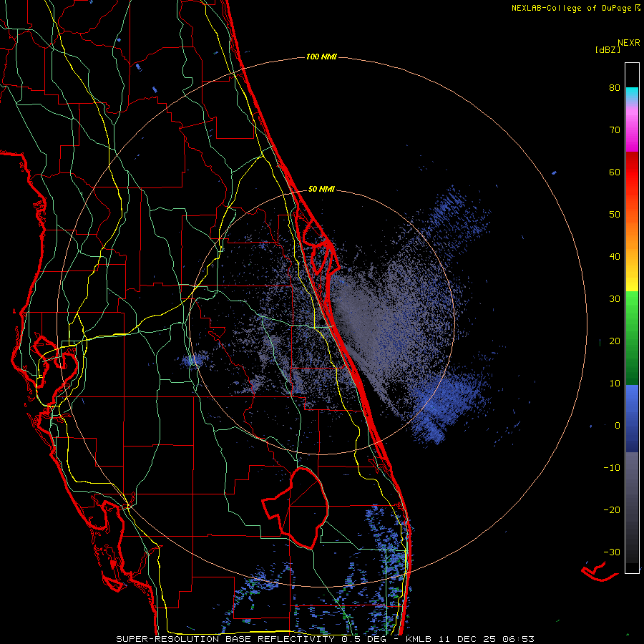Click the blue band of the color bar

(632, 418)
